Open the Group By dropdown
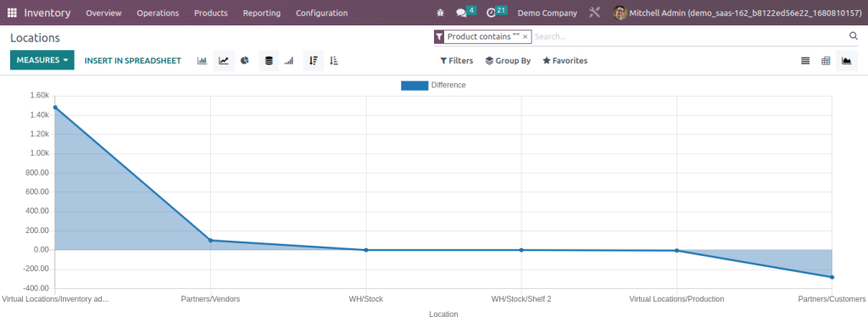 (509, 61)
